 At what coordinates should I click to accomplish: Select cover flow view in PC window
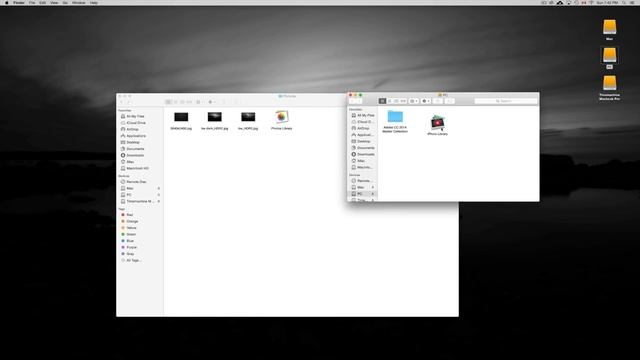(x=403, y=101)
